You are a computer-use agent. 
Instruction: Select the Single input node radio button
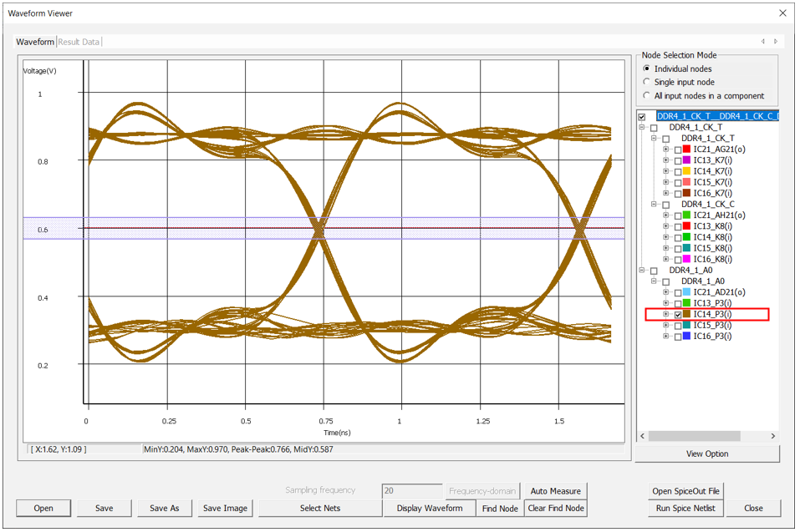[x=647, y=82]
